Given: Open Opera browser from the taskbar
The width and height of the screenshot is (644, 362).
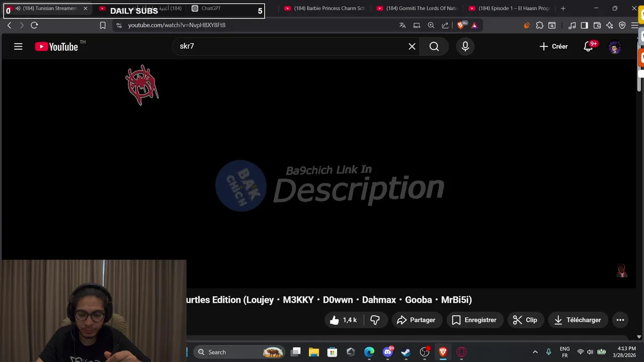Looking at the screenshot, I should tap(461, 352).
